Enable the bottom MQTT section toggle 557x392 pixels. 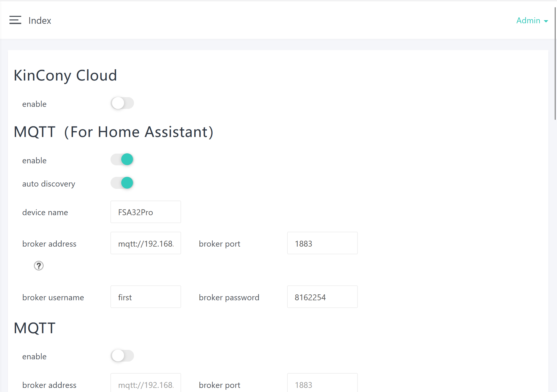(x=122, y=356)
